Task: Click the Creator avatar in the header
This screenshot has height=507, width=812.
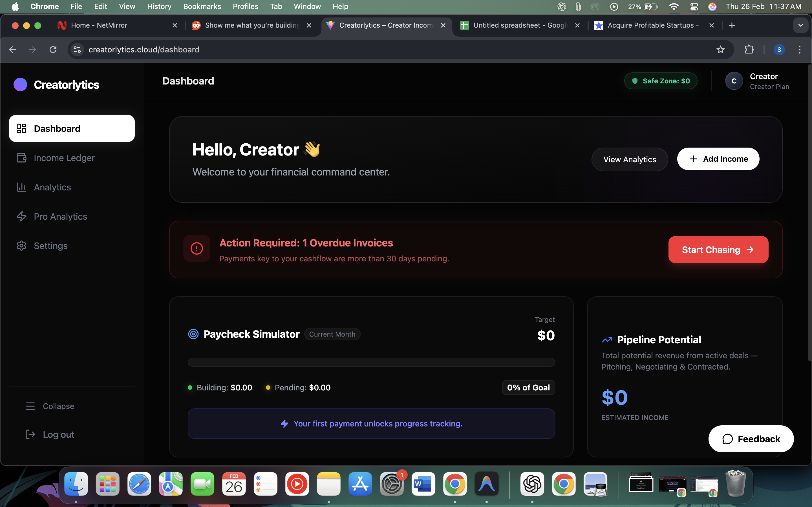Action: coord(734,81)
